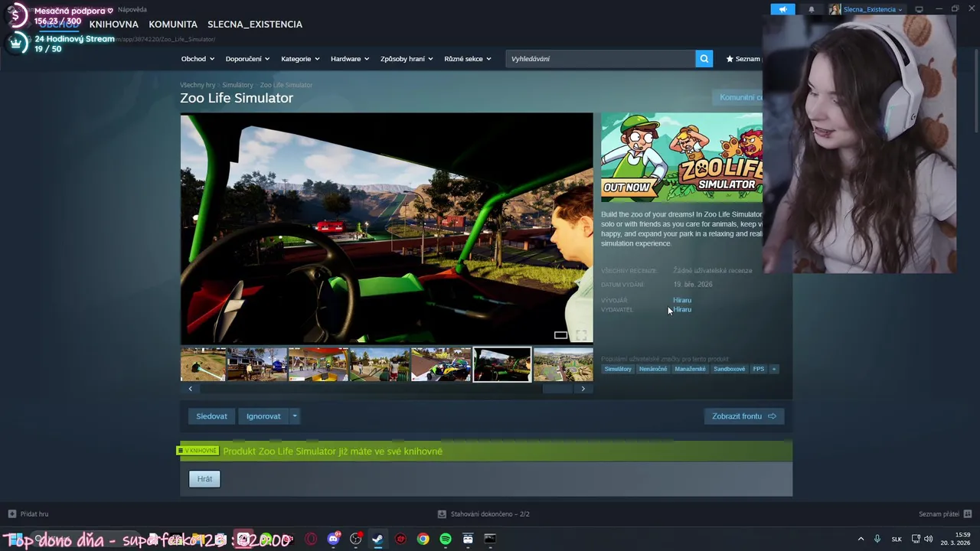
Task: Open the notifications bell icon
Action: [x=812, y=9]
